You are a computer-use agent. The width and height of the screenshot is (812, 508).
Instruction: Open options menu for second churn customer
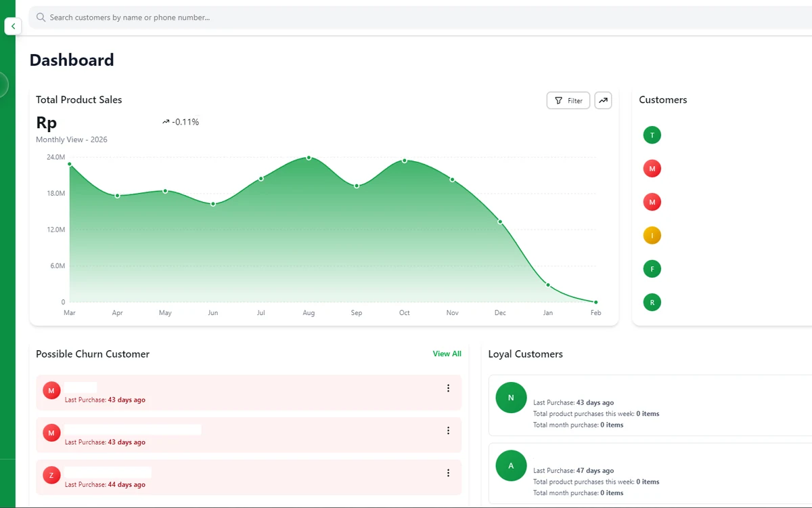448,431
